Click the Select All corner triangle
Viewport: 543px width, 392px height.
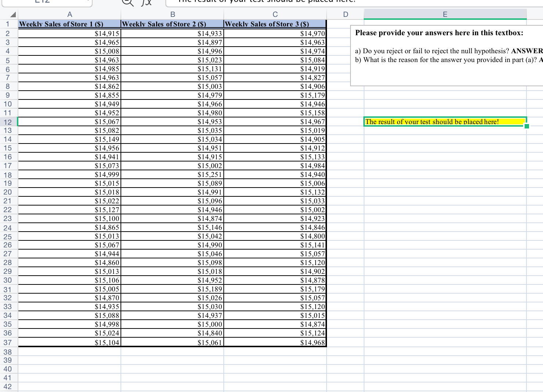(x=13, y=15)
